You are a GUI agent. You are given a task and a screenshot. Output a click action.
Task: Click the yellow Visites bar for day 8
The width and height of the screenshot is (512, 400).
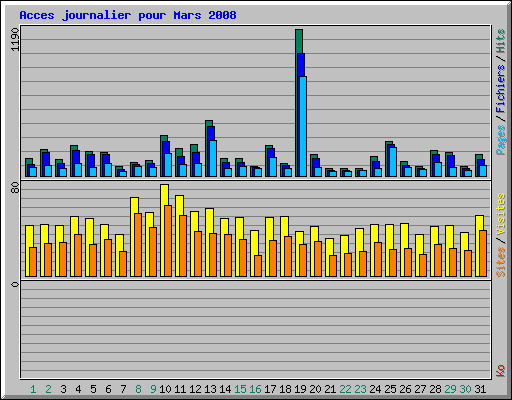pos(134,205)
